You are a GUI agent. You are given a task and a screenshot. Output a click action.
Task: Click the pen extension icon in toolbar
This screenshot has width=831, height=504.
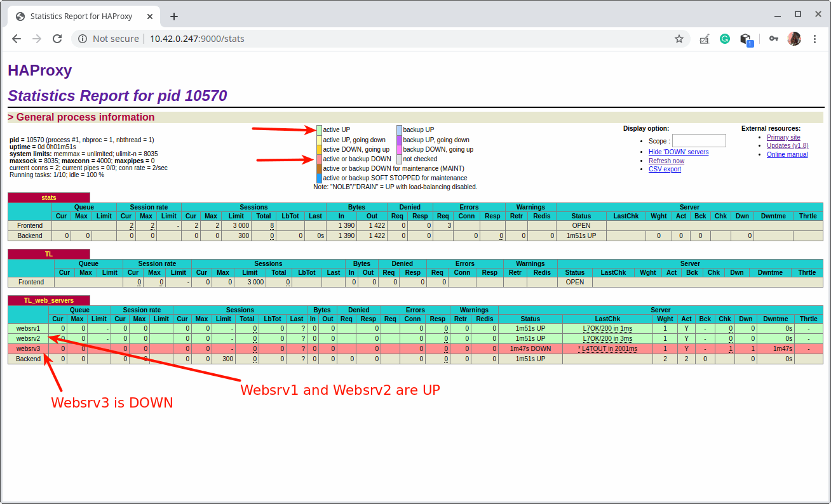click(x=704, y=39)
